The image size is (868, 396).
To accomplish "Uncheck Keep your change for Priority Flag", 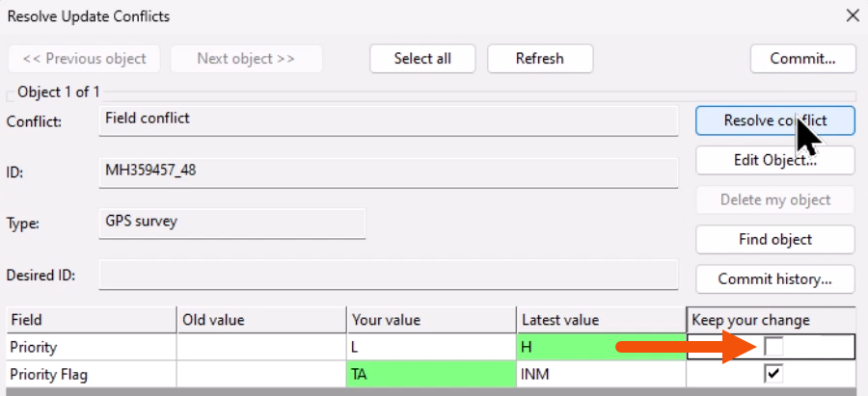I will click(773, 374).
